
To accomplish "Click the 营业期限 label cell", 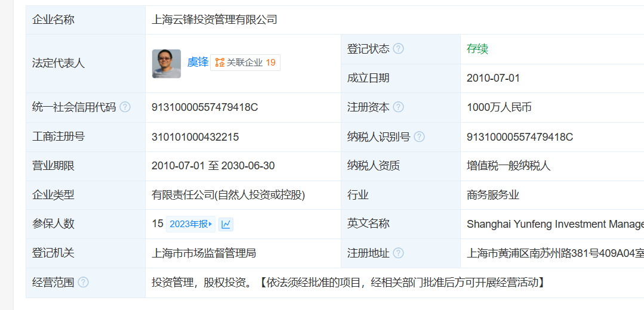I will pyautogui.click(x=85, y=166).
